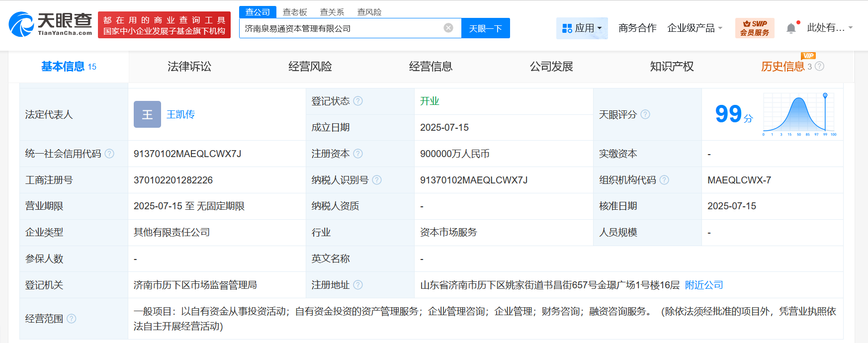This screenshot has width=868, height=343.
Task: Click the TianYanCha logo
Action: [x=51, y=24]
